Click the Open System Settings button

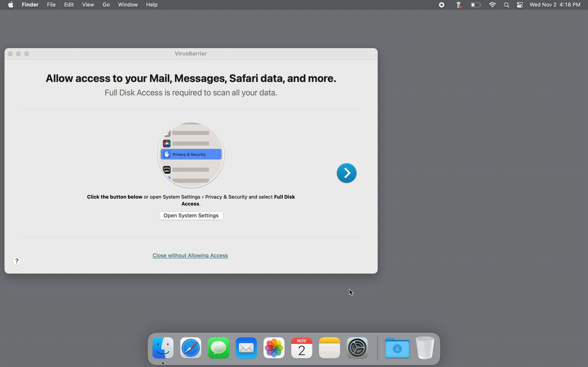pyautogui.click(x=191, y=216)
